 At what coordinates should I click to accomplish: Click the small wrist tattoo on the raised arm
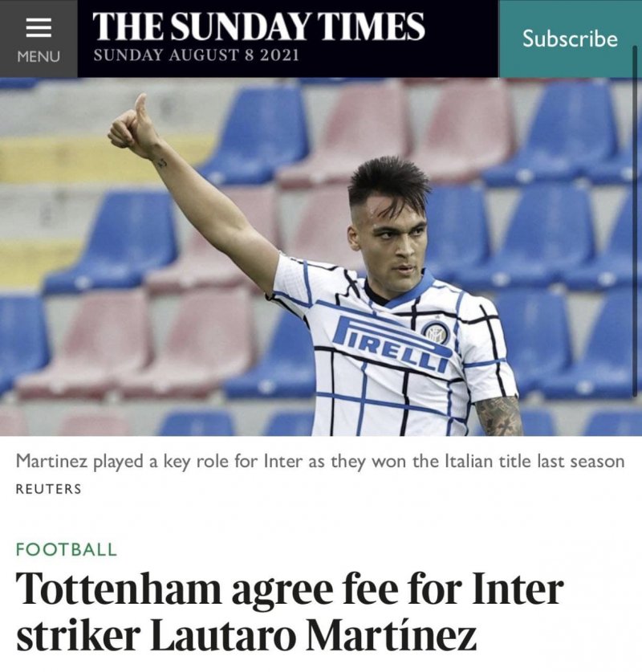tap(161, 163)
